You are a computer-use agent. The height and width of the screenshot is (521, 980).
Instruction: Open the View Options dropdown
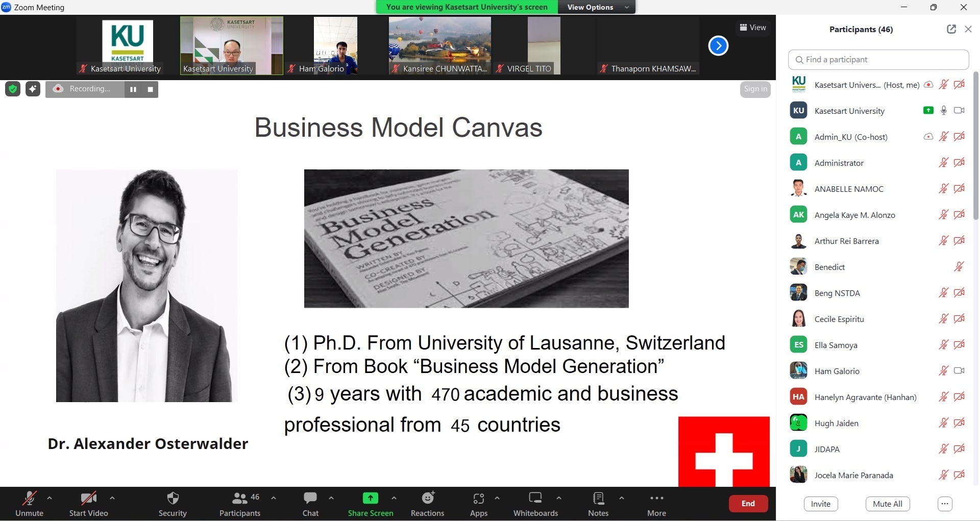pyautogui.click(x=597, y=7)
